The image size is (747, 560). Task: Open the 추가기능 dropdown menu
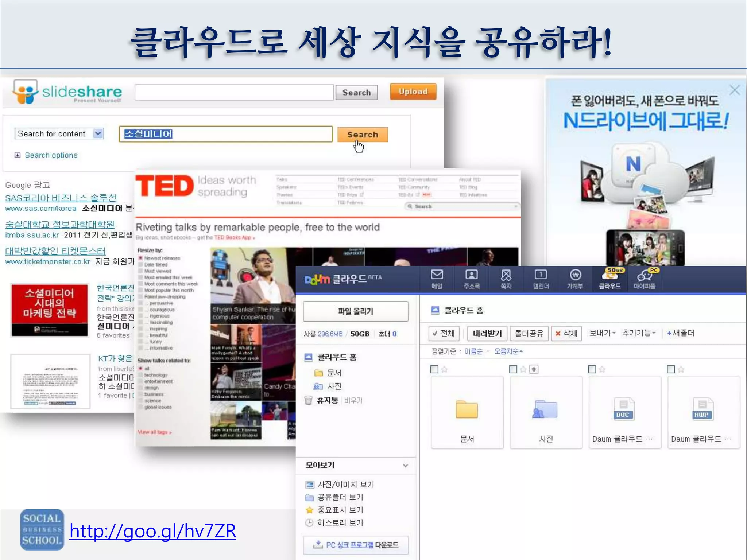pyautogui.click(x=639, y=333)
